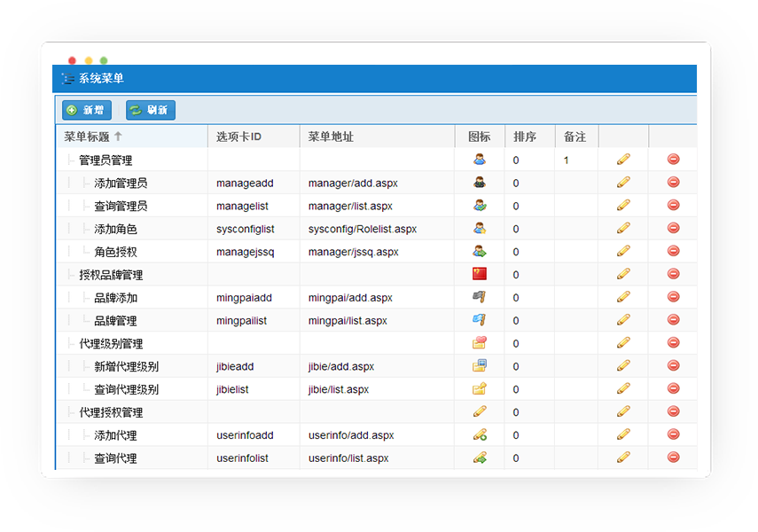This screenshot has width=758, height=532.
Task: Click the user icon in 添加角色 row
Action: 480,229
